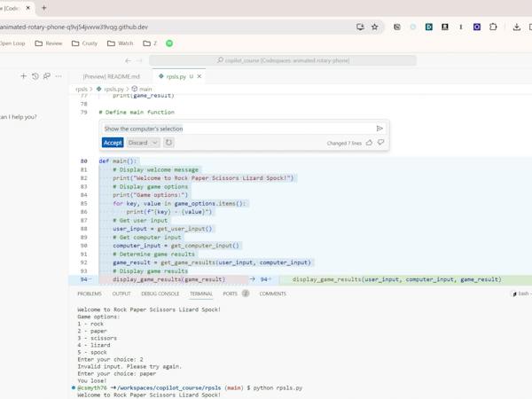The height and width of the screenshot is (399, 532).
Task: Discard the Copilot suggested changes
Action: [x=137, y=143]
